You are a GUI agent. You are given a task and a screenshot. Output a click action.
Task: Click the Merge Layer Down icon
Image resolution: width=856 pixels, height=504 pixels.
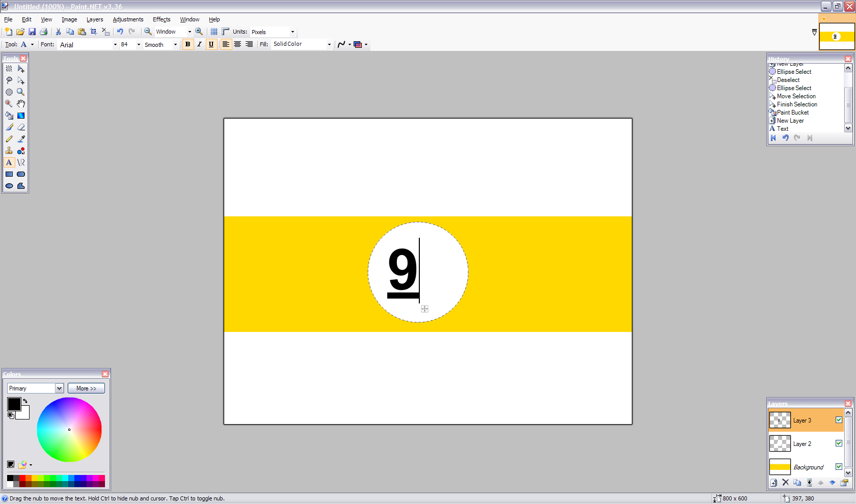[809, 483]
